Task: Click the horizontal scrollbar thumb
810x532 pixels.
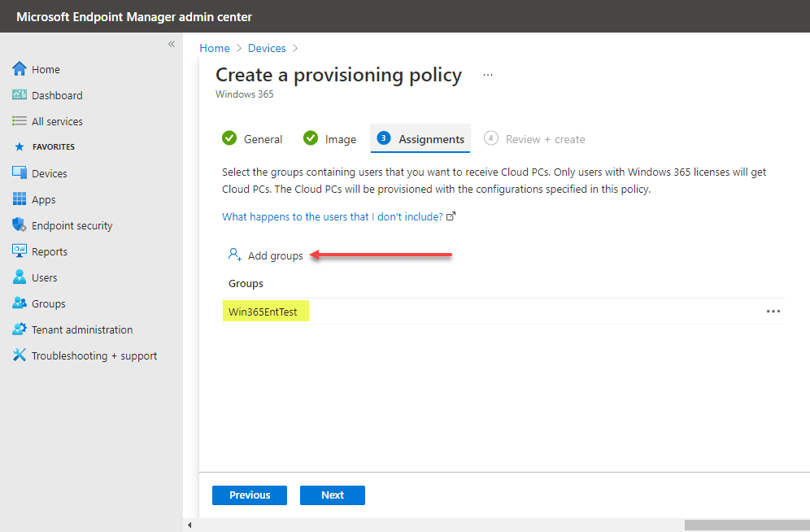Action: 747,525
